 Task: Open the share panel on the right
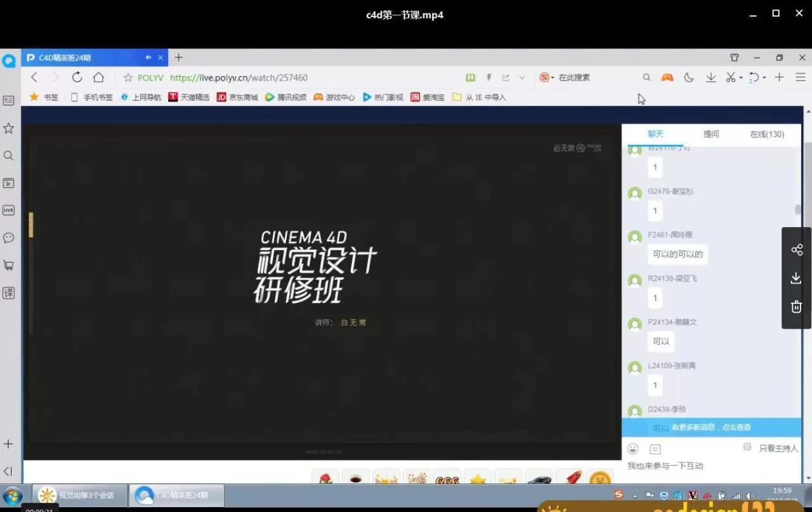[796, 249]
